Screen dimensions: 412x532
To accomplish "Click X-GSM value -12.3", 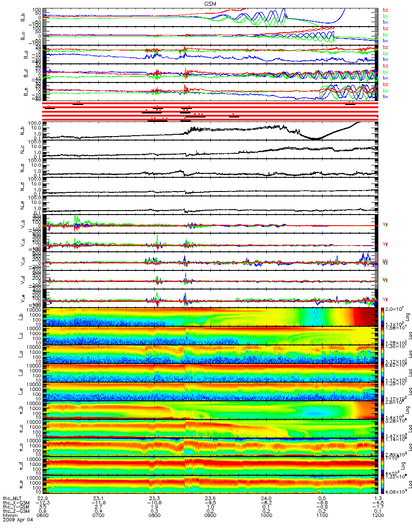I will tap(43, 503).
